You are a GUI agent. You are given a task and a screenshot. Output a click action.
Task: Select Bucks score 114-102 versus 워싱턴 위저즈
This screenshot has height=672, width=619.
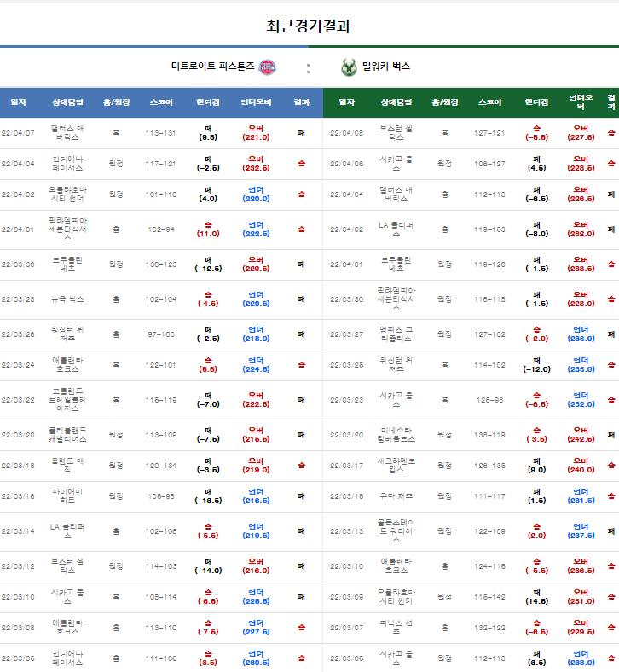point(489,365)
